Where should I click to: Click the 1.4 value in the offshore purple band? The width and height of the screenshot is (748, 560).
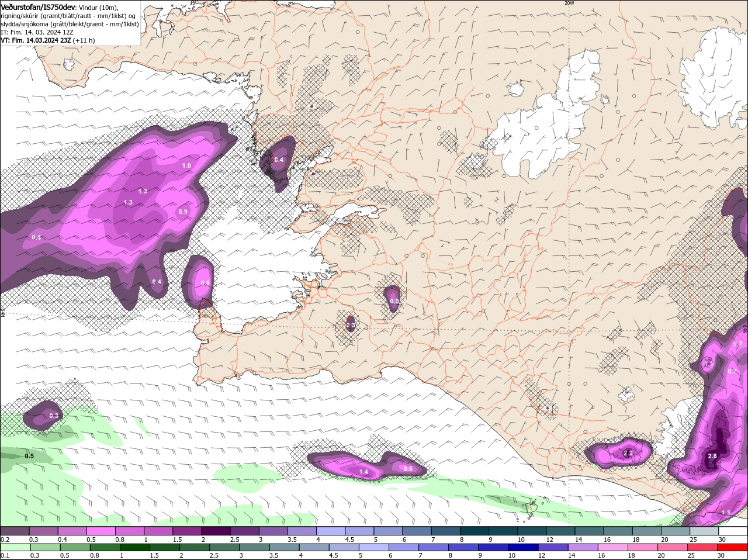[363, 472]
